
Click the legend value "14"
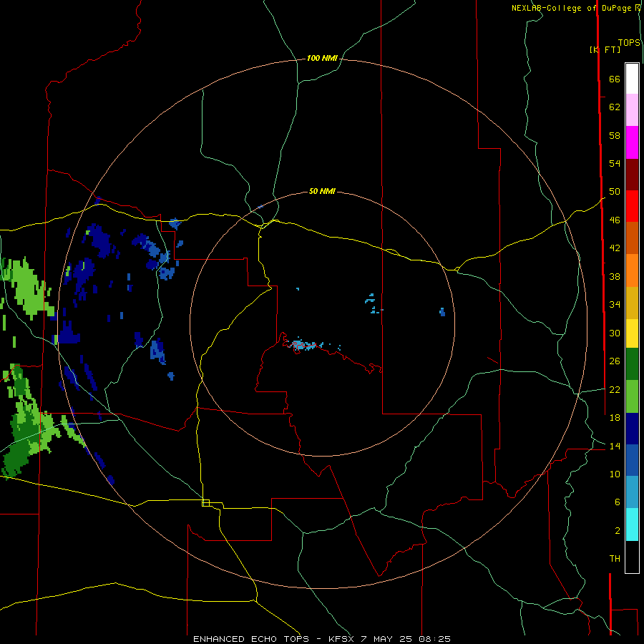615,446
